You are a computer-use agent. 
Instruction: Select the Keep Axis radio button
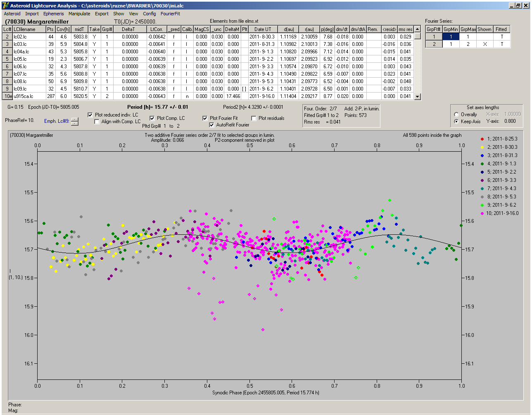[456, 122]
